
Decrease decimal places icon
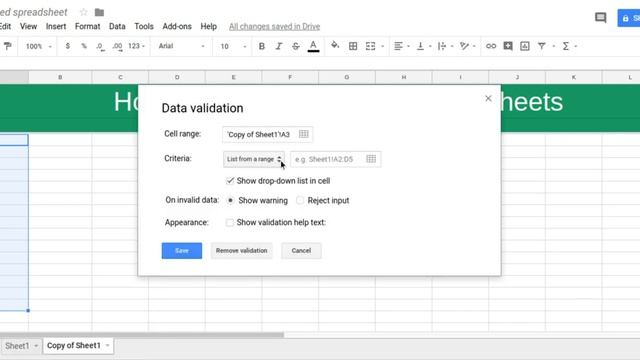tap(100, 47)
